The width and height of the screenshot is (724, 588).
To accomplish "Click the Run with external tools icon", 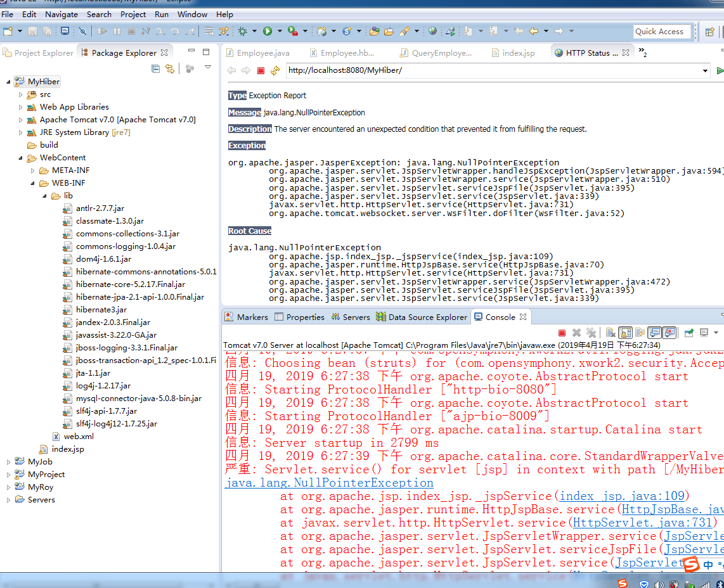I will click(293, 32).
